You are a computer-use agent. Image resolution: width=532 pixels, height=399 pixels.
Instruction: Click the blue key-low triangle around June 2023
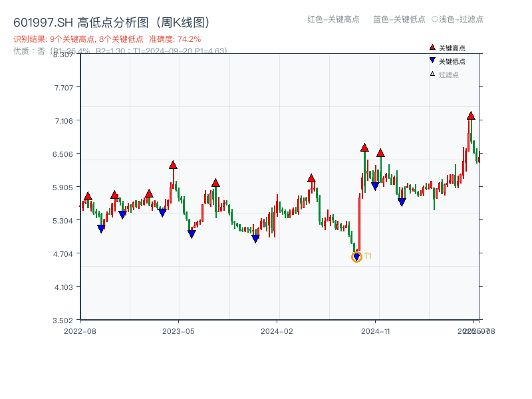(x=192, y=234)
